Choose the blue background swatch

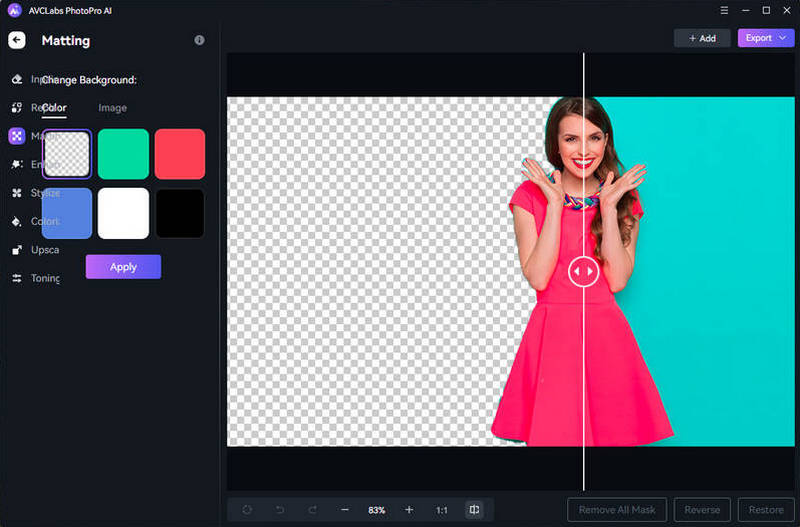(67, 213)
